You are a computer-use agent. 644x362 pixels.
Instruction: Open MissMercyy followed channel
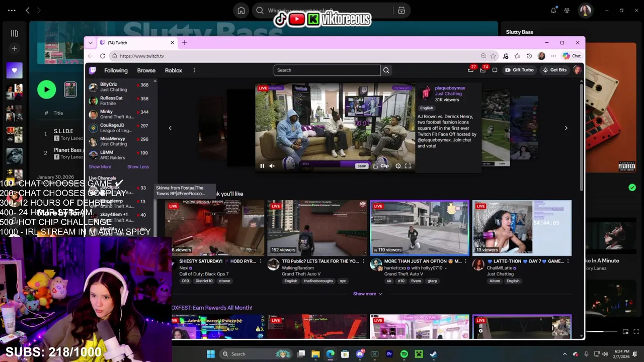(119, 141)
